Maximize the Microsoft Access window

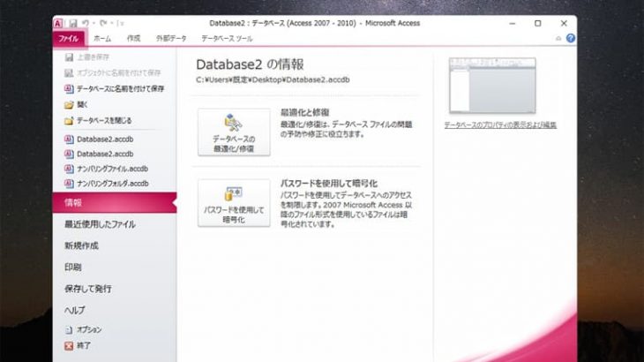(537, 24)
